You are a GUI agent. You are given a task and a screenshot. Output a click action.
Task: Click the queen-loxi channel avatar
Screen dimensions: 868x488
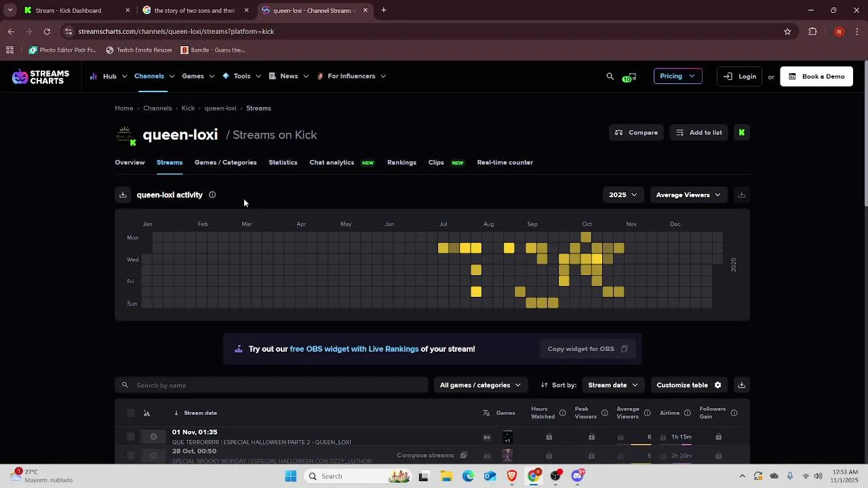(x=125, y=135)
